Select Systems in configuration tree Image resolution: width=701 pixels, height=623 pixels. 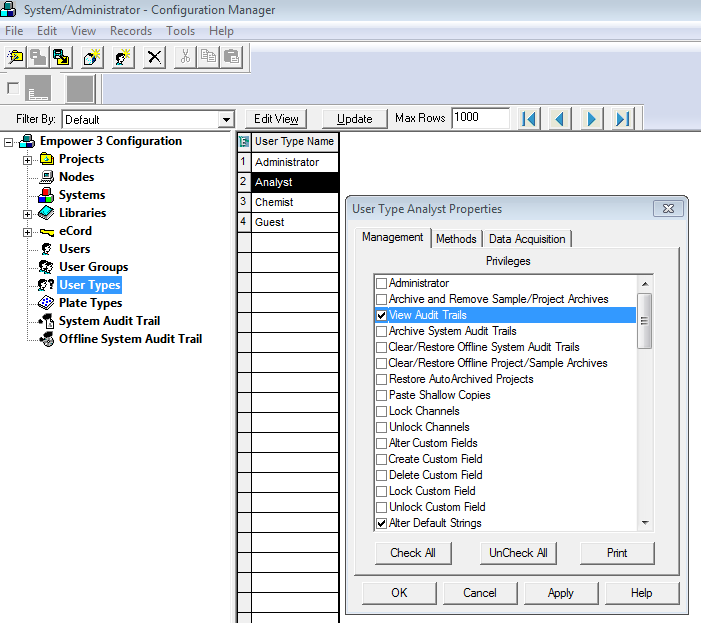click(82, 195)
